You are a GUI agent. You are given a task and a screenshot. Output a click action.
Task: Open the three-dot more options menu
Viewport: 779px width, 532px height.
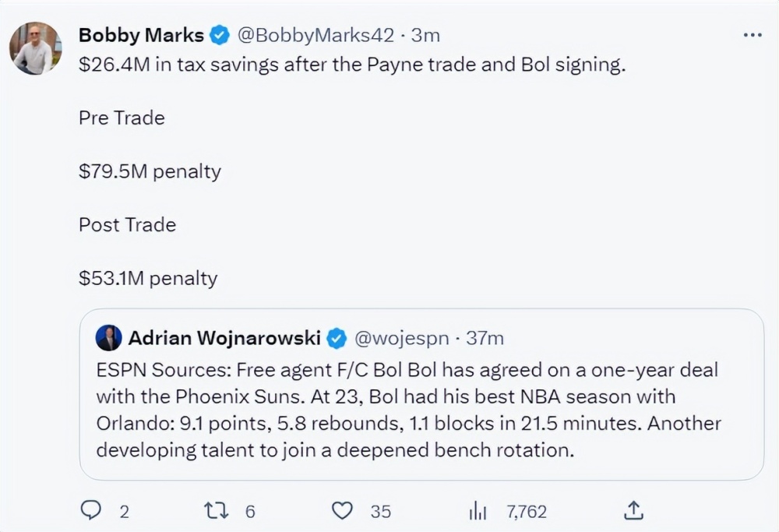[753, 35]
